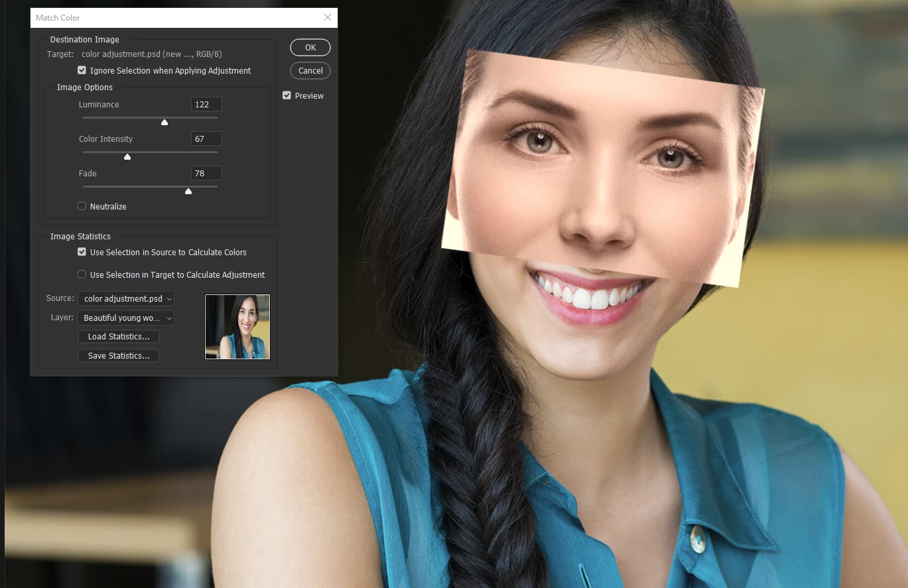Click the Load Statistics button

click(119, 337)
